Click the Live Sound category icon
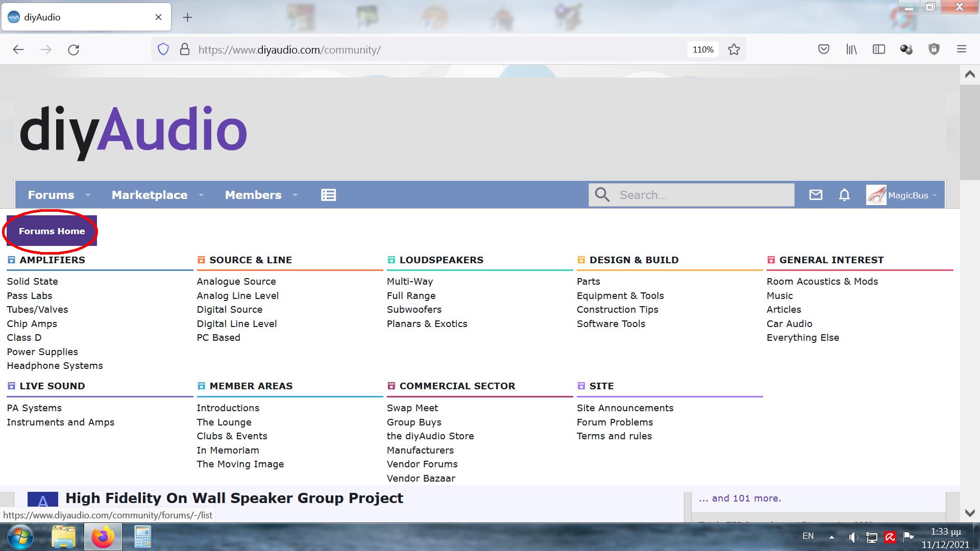 [x=11, y=386]
